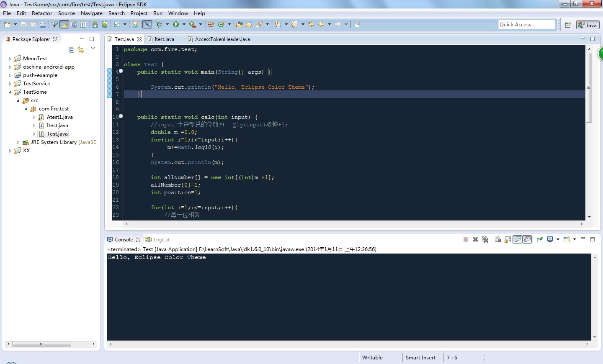Click the Clear Console icon

coord(498,239)
